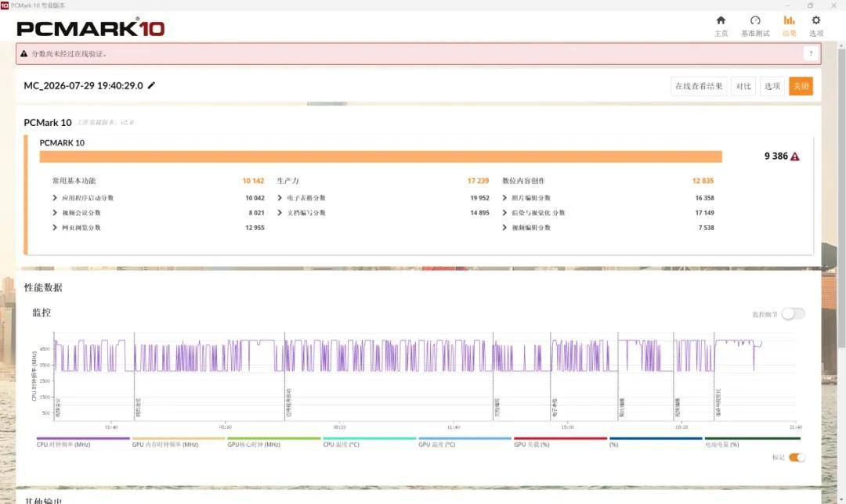Click the question mark help button in the warning banner

pos(811,53)
